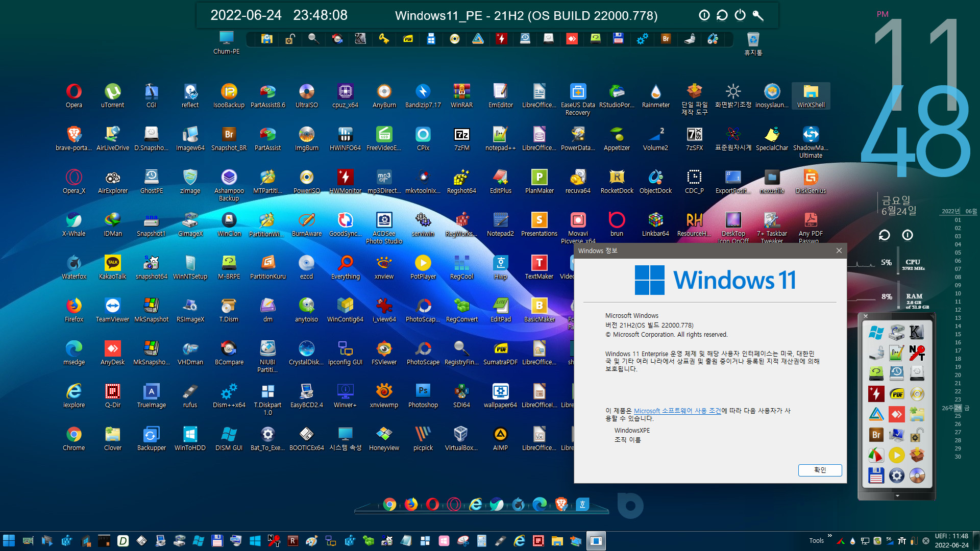Screen dimensions: 980x551
Task: Launch VirtualBox from the desktop
Action: (x=462, y=439)
